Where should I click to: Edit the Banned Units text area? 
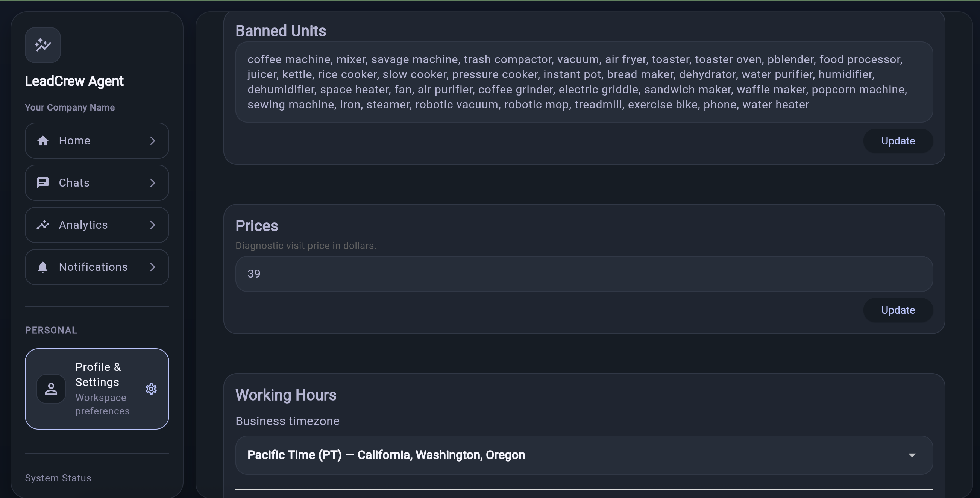[584, 82]
